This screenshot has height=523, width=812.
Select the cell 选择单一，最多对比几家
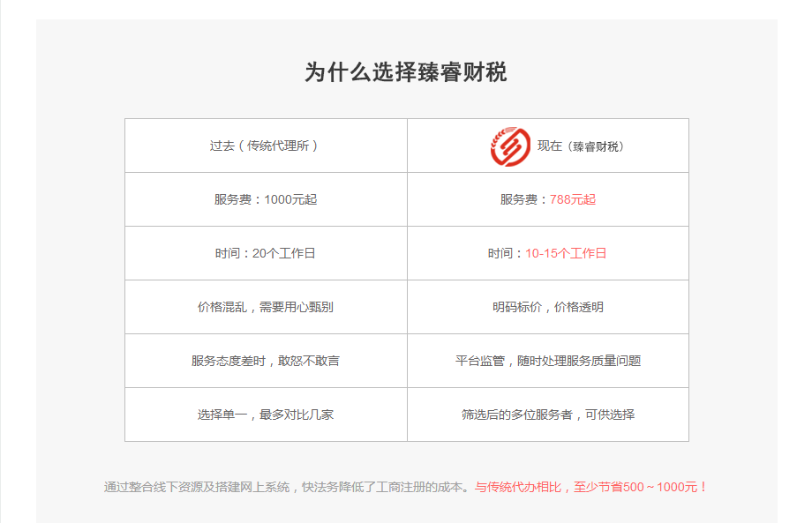[266, 415]
